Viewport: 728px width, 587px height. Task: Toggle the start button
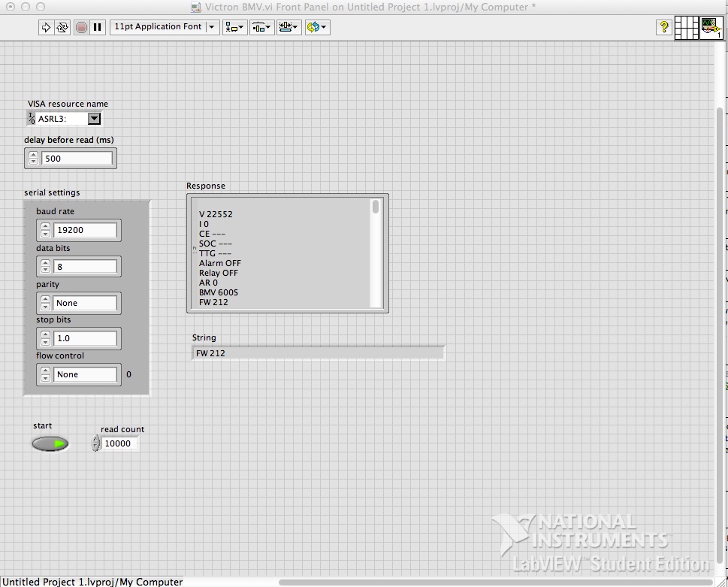50,444
